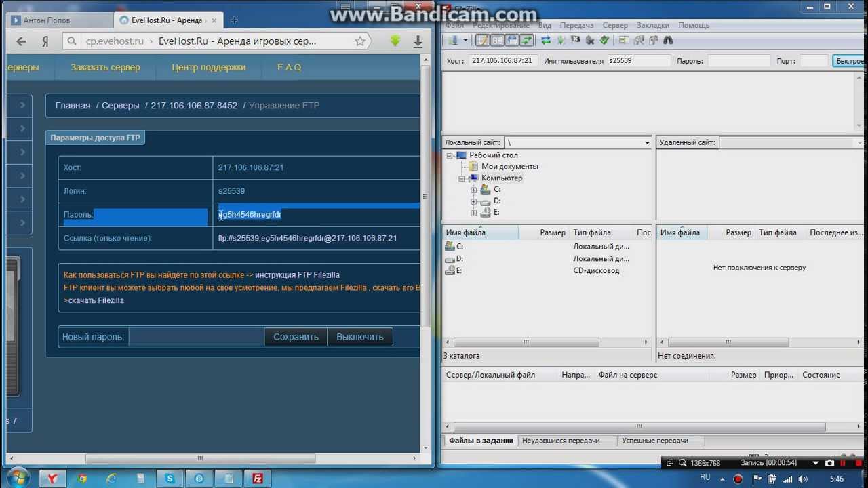Click the Yandex Я home icon
This screenshot has width=868, height=488.
(45, 41)
